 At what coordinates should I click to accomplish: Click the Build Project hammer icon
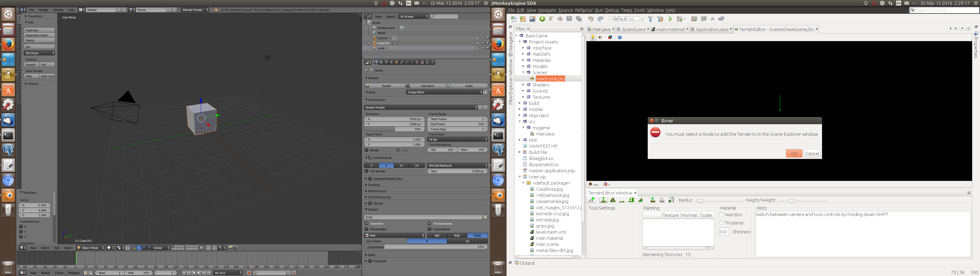click(x=650, y=19)
